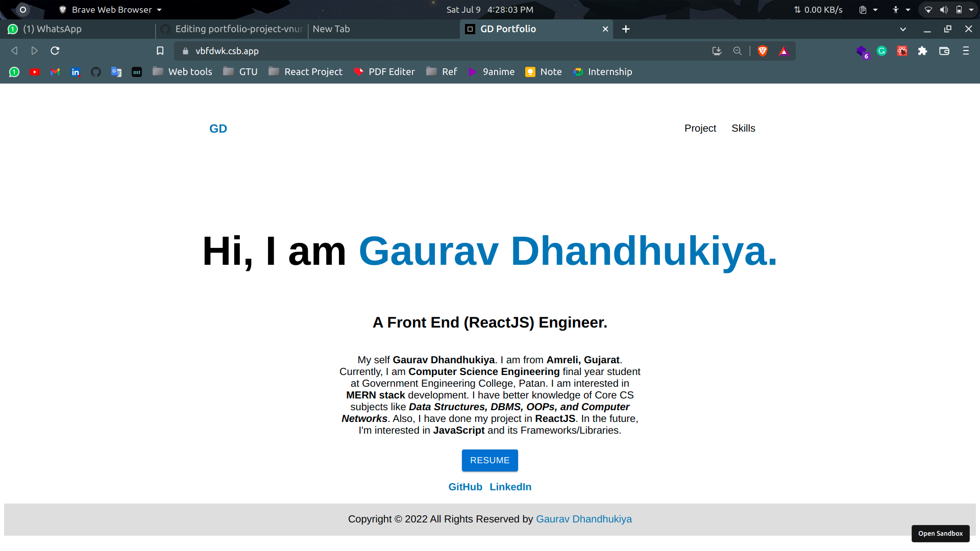The height and width of the screenshot is (551, 980).
Task: Open the tab search dropdown
Action: (x=903, y=29)
